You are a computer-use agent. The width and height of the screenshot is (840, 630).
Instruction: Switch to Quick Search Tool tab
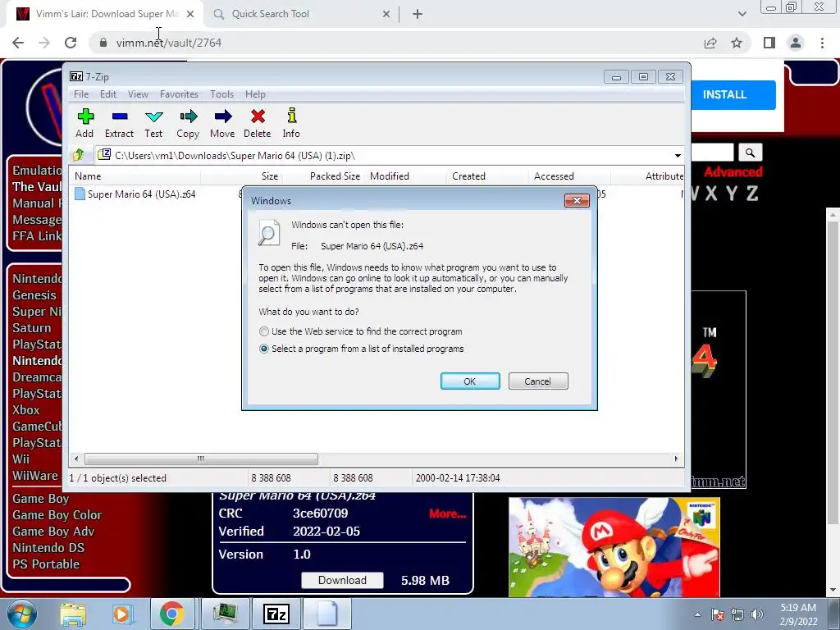click(302, 14)
